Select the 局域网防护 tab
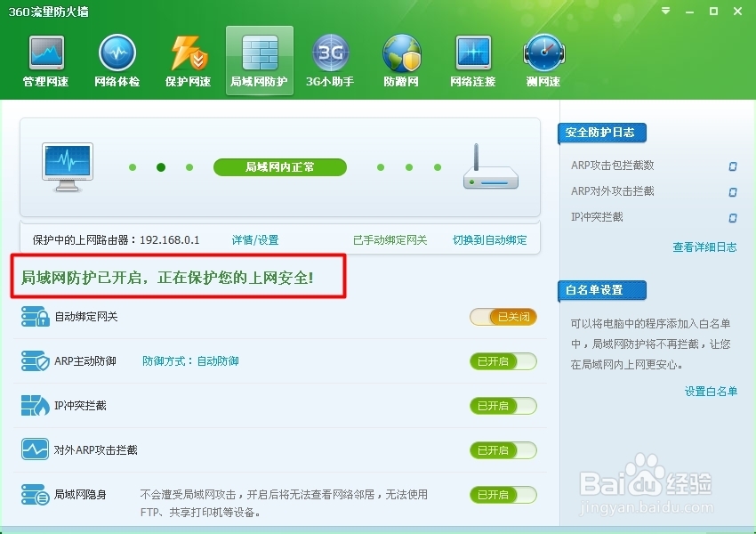The width and height of the screenshot is (756, 534). click(260, 61)
